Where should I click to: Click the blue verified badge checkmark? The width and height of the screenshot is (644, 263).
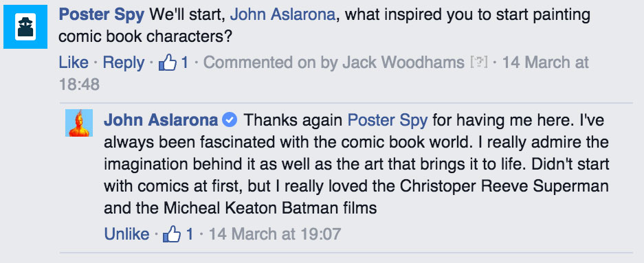230,121
